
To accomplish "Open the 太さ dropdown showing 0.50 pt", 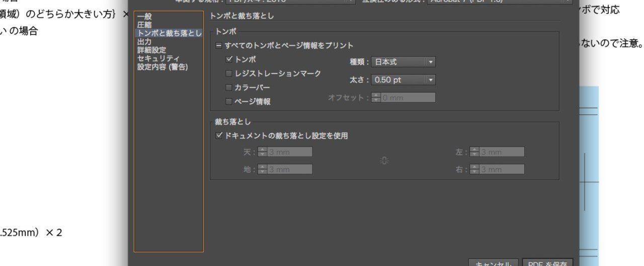I will point(404,80).
